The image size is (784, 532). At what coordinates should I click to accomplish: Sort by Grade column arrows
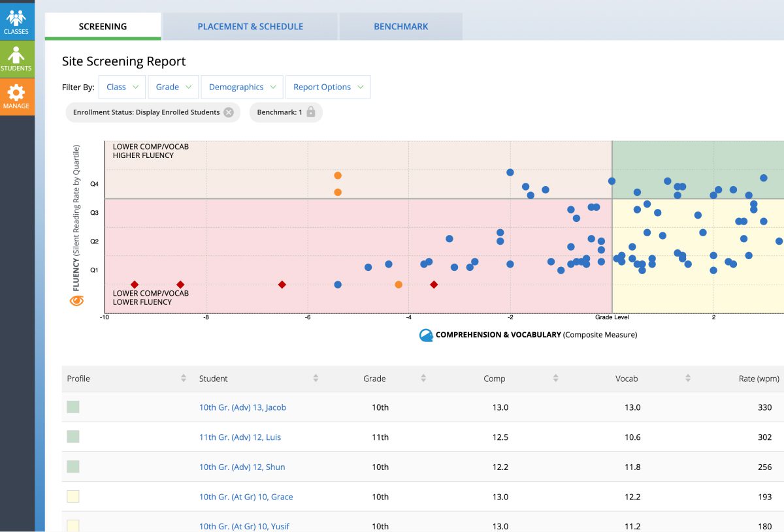[423, 379]
